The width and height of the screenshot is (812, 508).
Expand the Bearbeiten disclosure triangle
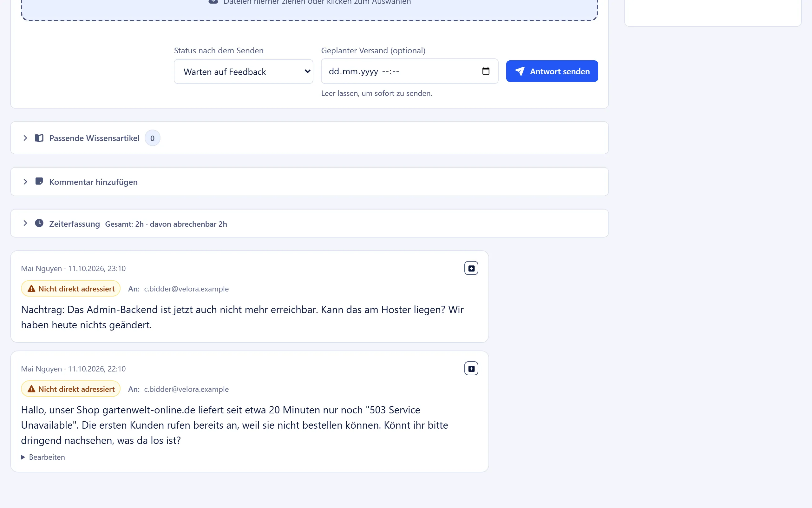[x=23, y=457]
